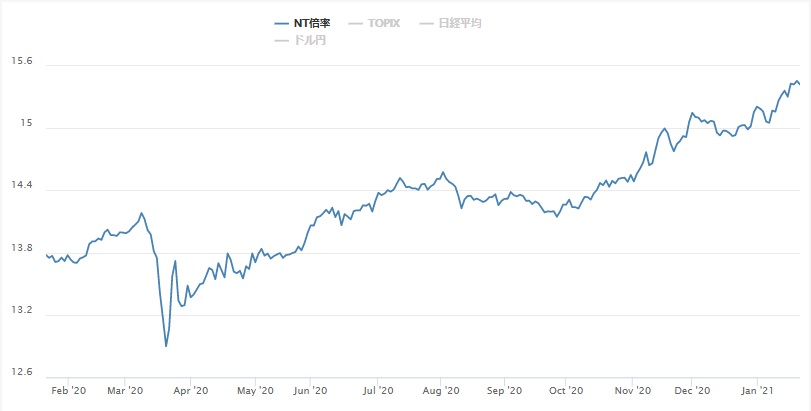Click the 13.2 y-axis value label

[21, 311]
